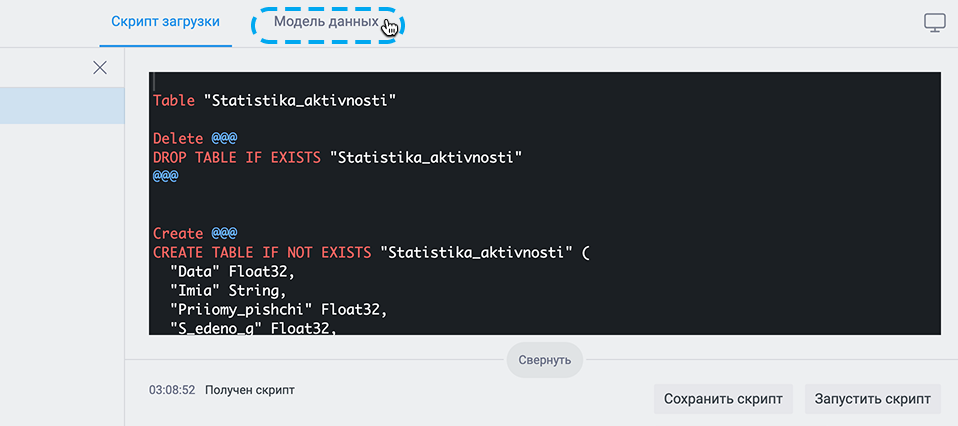
Task: Click the Create @@@ line
Action: click(x=195, y=233)
